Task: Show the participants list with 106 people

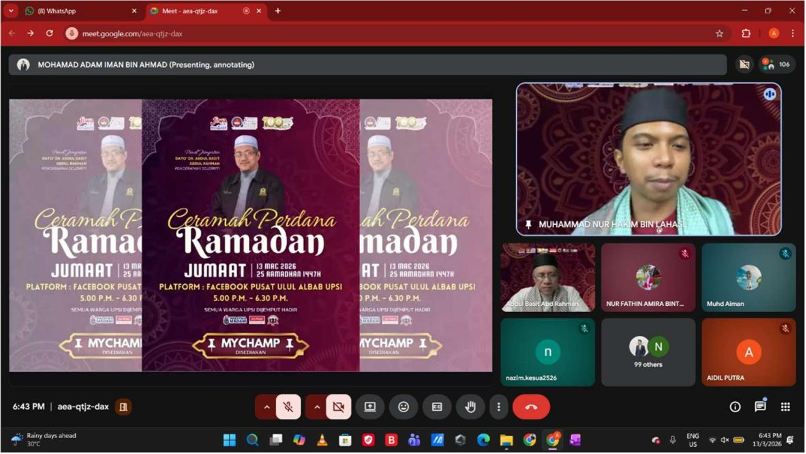Action: (x=777, y=64)
